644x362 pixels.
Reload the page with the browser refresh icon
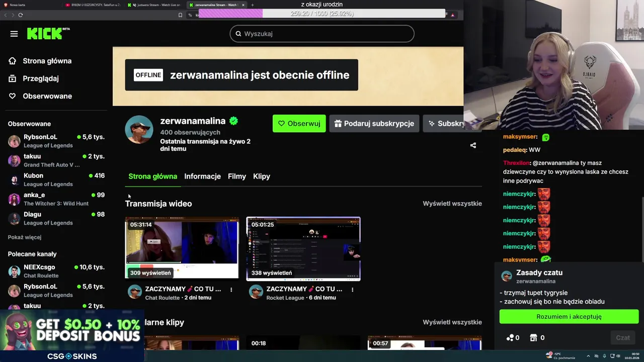pos(20,15)
